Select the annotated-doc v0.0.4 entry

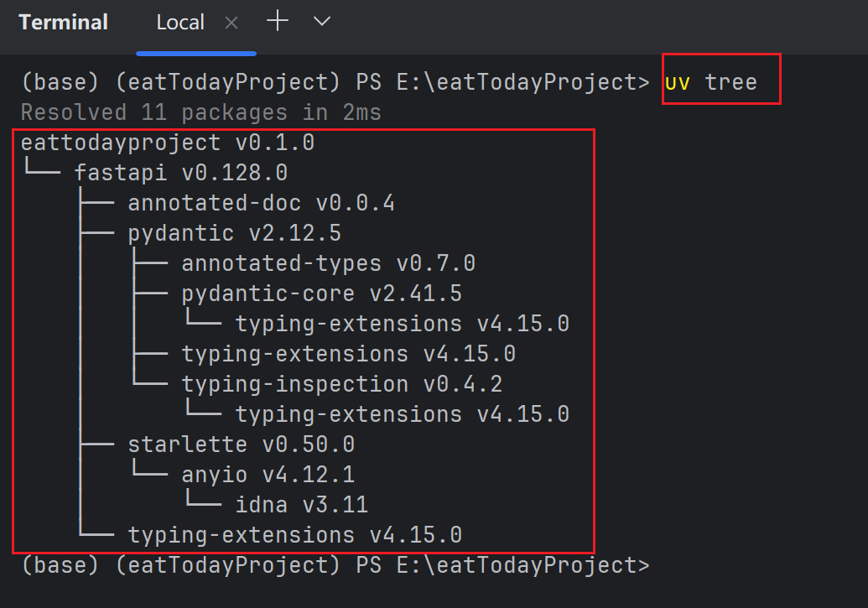tap(260, 203)
